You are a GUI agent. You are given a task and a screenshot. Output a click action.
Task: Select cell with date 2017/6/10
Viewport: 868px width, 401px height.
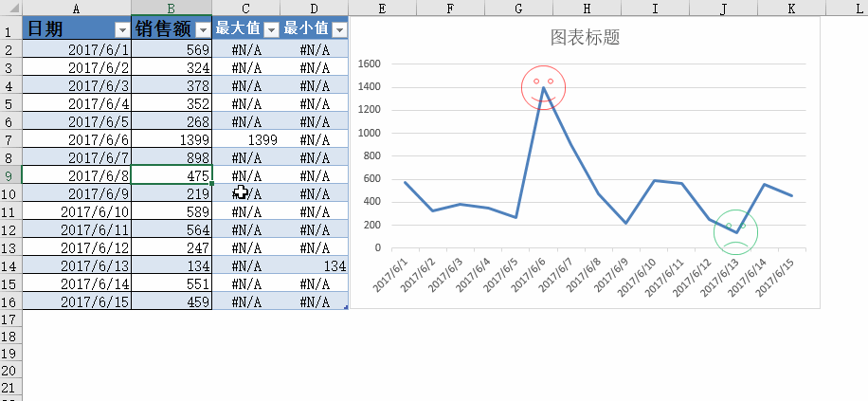pos(77,211)
